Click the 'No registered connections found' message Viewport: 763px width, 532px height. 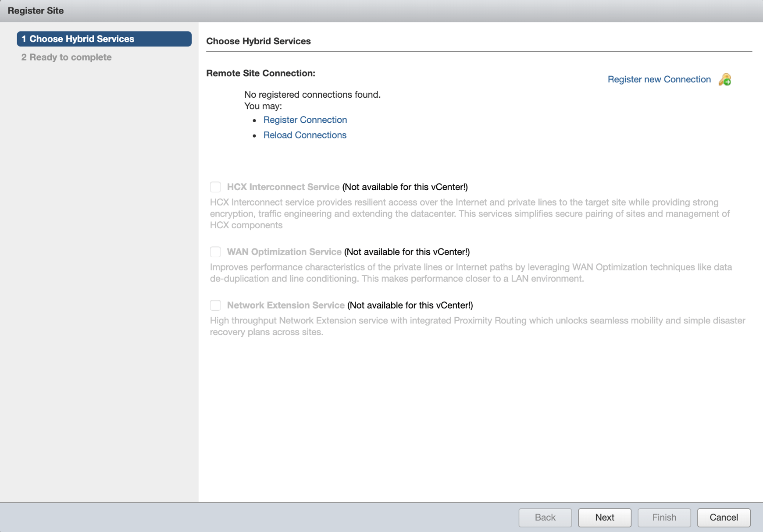312,95
